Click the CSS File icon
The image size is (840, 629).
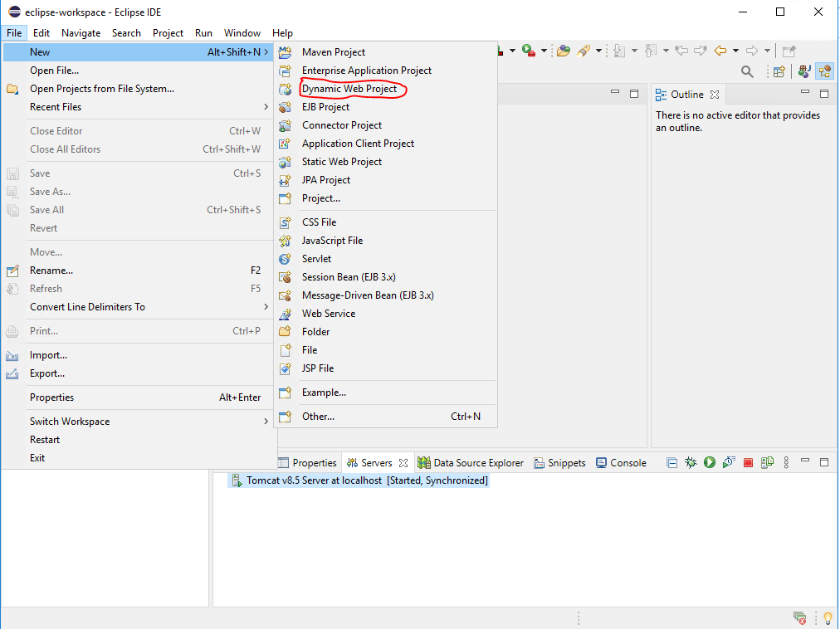point(285,222)
